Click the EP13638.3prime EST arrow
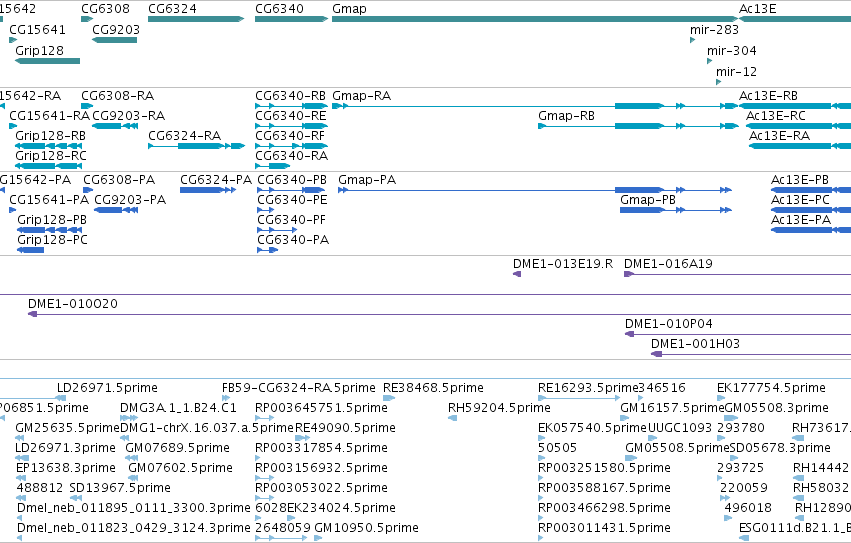Screen dimensions: 851x543 (x=21, y=478)
